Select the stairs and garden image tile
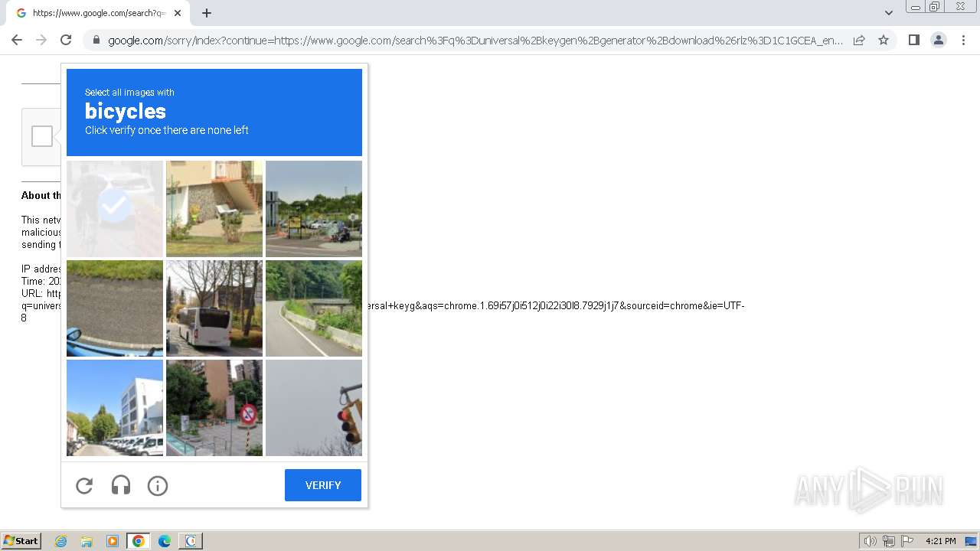This screenshot has width=980, height=551. point(214,208)
